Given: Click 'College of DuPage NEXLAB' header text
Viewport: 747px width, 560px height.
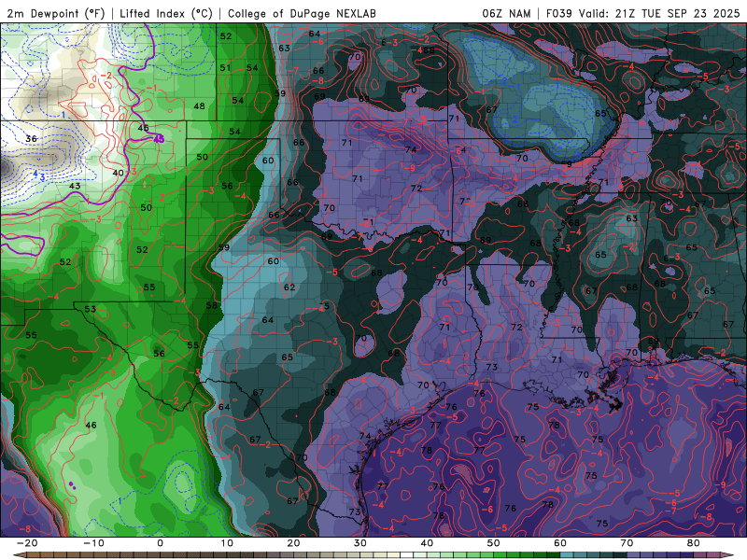Looking at the screenshot, I should pos(302,13).
